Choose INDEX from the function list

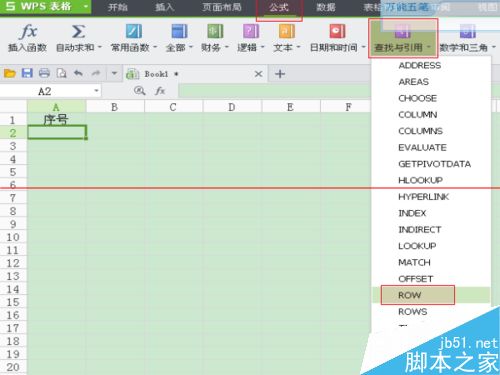[x=431, y=213]
